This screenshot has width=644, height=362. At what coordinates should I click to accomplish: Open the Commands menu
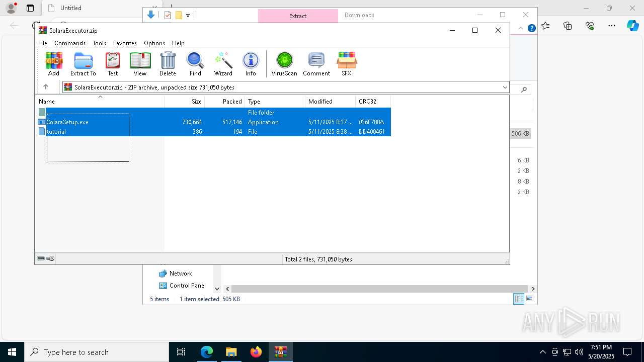click(x=70, y=43)
